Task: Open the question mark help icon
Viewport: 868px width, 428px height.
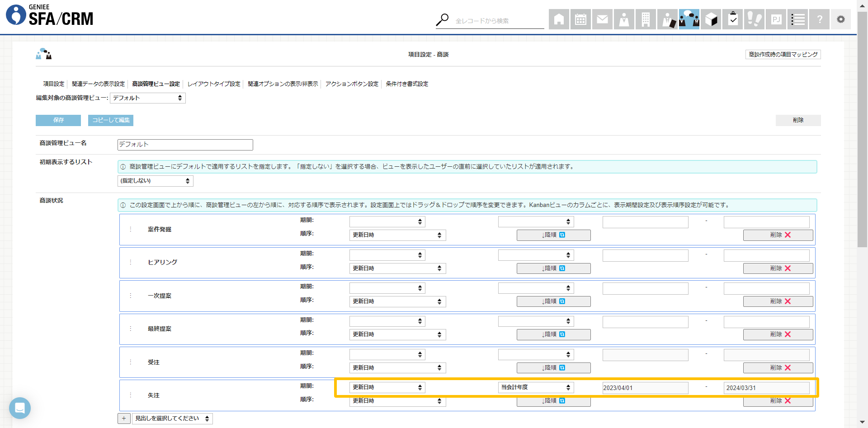Action: (819, 19)
